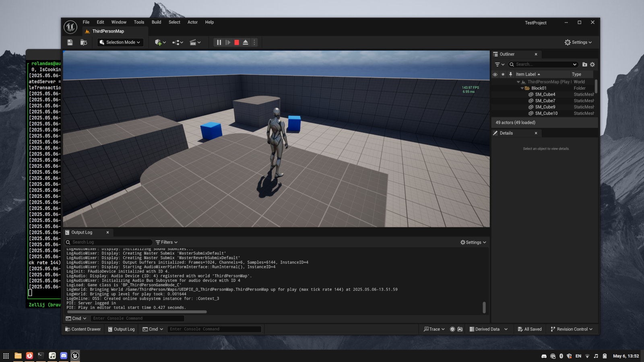Image resolution: width=644 pixels, height=362 pixels.
Task: Create new folder in Outliner
Action: 584,64
